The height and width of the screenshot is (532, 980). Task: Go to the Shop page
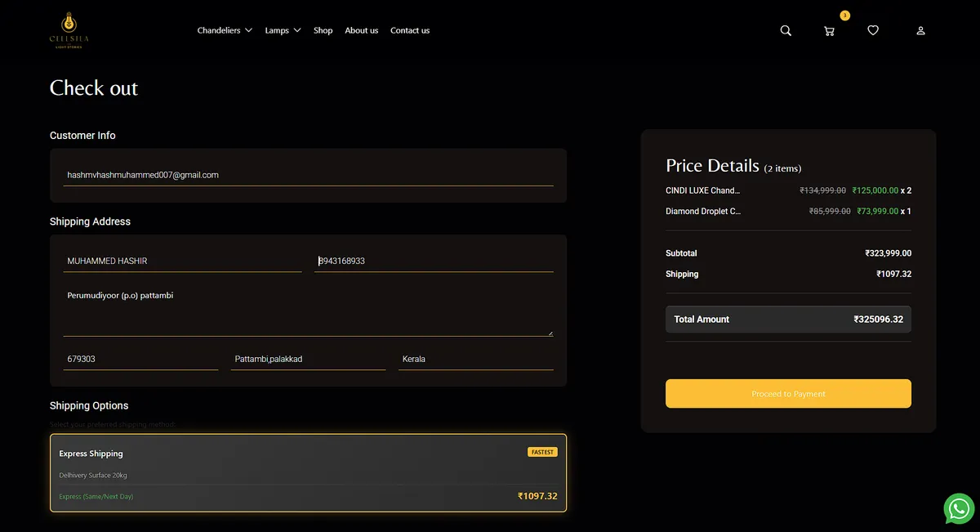click(323, 30)
